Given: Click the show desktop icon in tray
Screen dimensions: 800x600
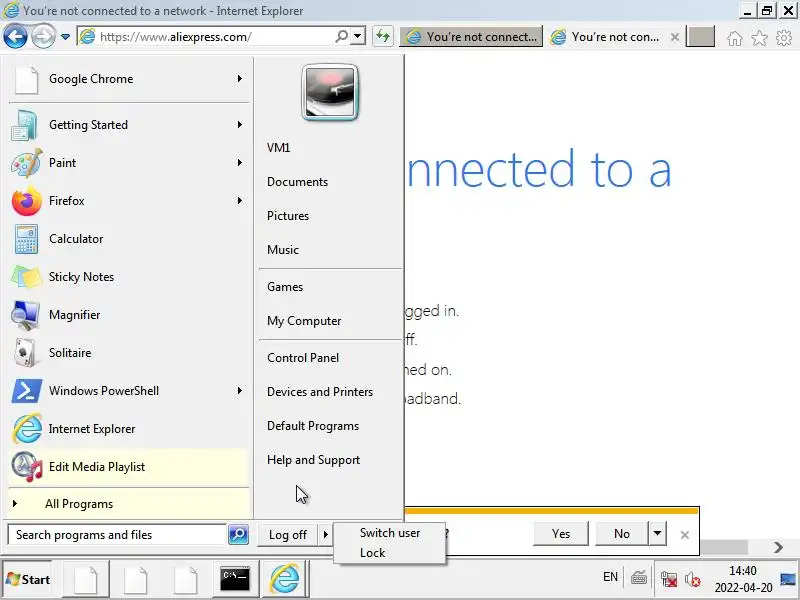Looking at the screenshot, I should click(788, 579).
